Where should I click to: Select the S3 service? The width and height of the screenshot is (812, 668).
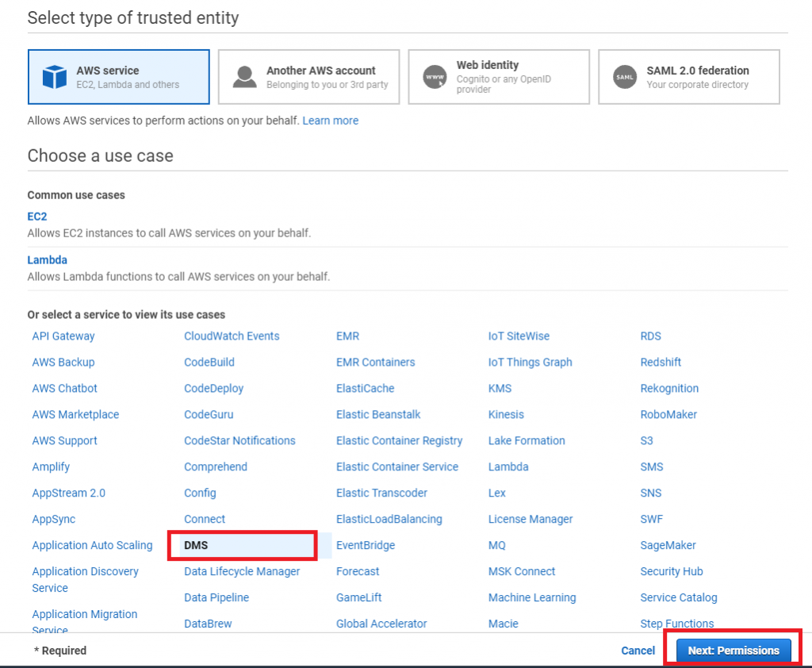pyautogui.click(x=646, y=440)
